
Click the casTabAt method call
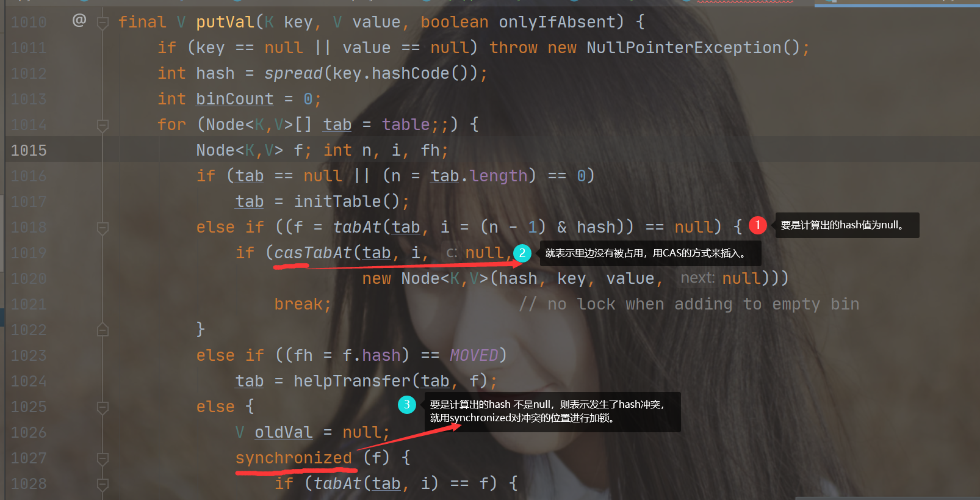coord(313,253)
